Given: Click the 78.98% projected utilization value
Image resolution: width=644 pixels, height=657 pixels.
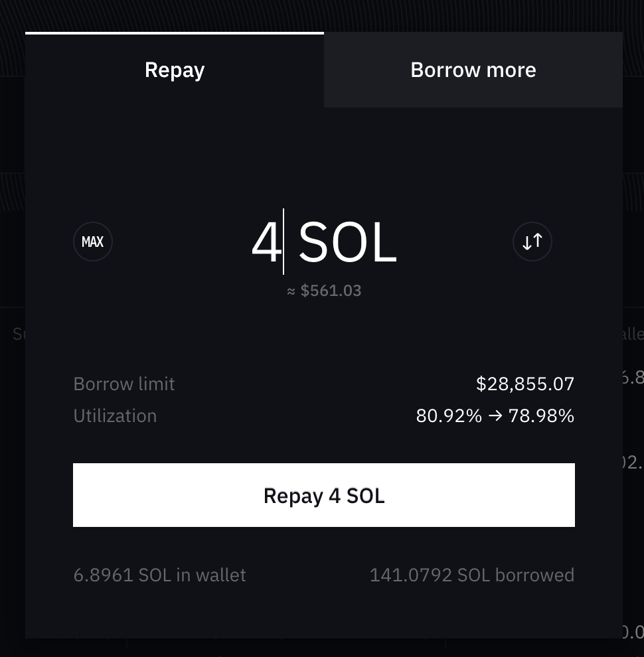Looking at the screenshot, I should coord(541,416).
